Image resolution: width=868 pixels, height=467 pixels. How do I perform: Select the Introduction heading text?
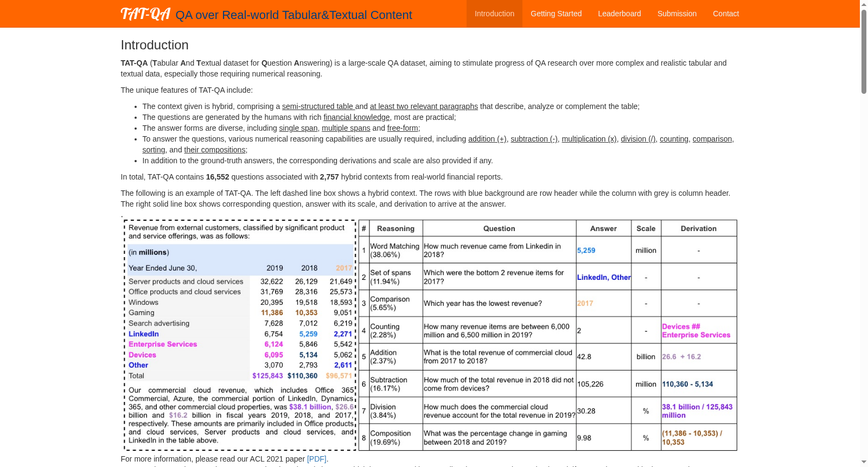click(155, 45)
